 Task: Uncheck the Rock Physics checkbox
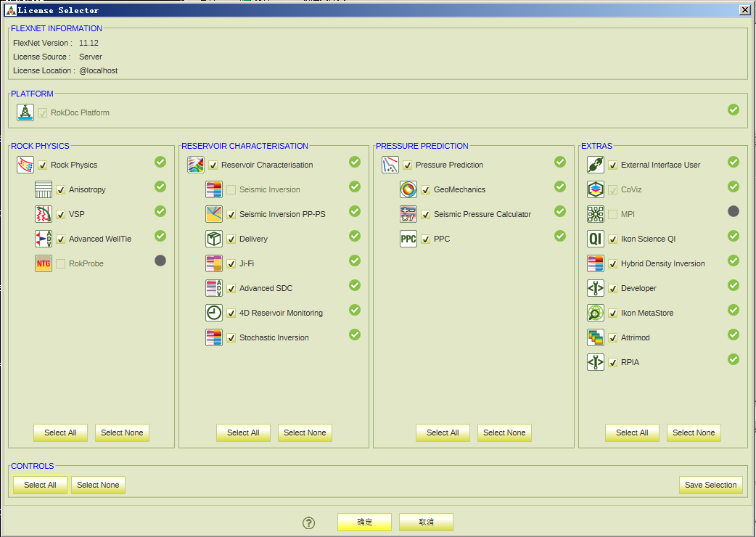tap(42, 165)
